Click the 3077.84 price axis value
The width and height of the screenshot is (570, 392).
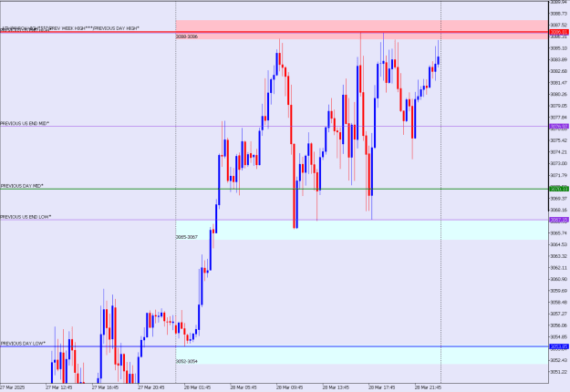(x=559, y=118)
